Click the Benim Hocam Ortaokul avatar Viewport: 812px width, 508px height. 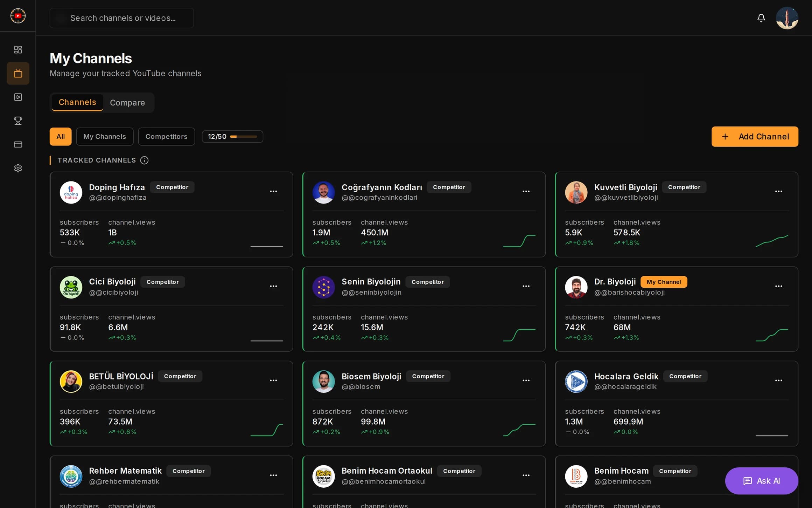323,476
